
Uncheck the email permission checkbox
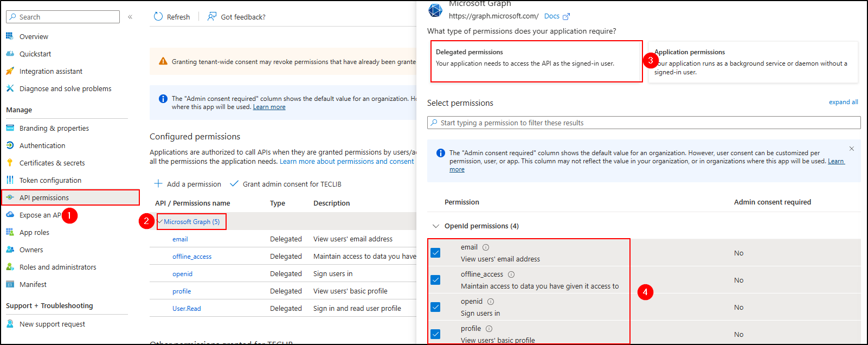click(435, 253)
